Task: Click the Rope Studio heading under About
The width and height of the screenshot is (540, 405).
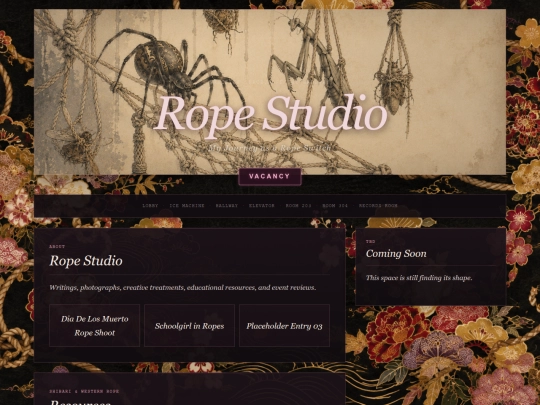Action: click(86, 261)
